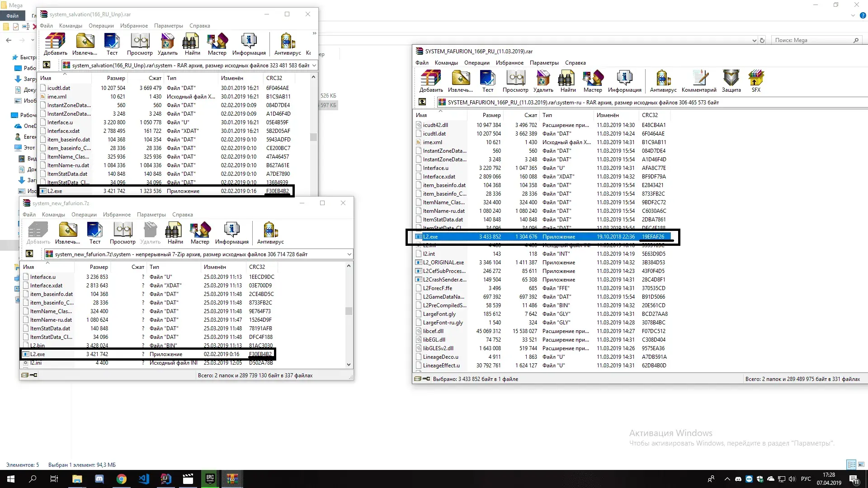Click Антивирус icon in system_salvation window
The image size is (868, 488).
288,44
